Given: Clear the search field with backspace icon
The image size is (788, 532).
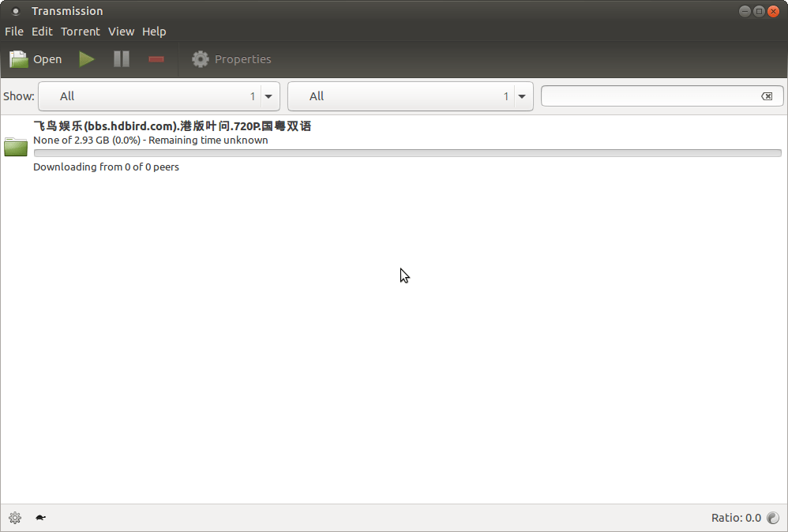Looking at the screenshot, I should (767, 96).
